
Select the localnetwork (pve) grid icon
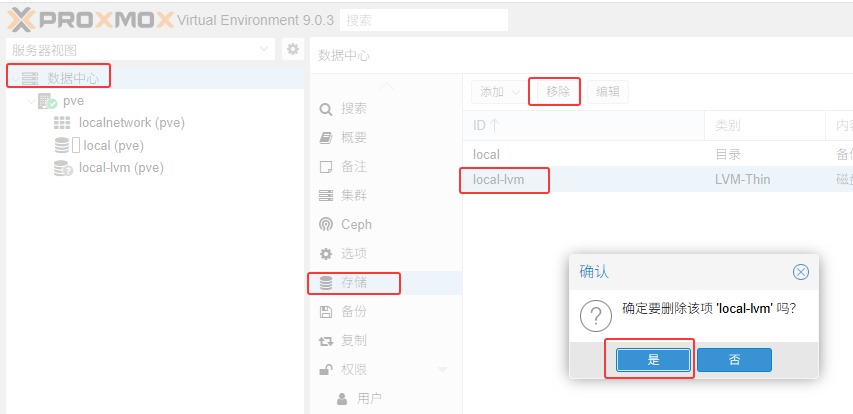coord(62,123)
